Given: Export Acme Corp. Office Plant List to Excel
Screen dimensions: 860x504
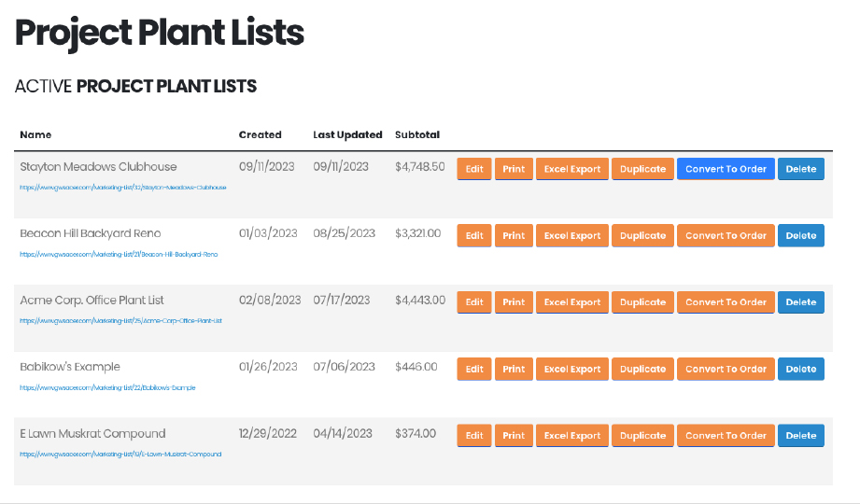Looking at the screenshot, I should pyautogui.click(x=572, y=302).
